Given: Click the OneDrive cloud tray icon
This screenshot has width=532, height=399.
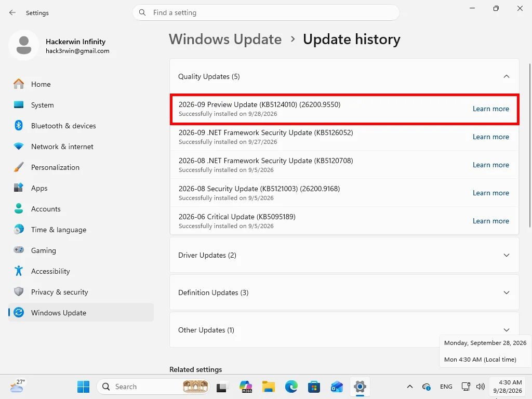Looking at the screenshot, I should (x=426, y=387).
